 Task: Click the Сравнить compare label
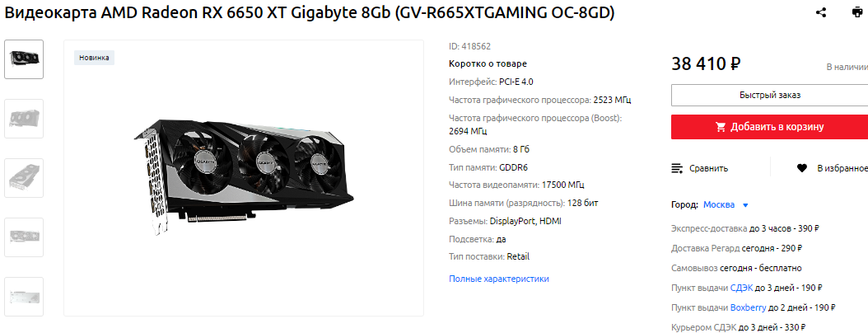tap(708, 168)
